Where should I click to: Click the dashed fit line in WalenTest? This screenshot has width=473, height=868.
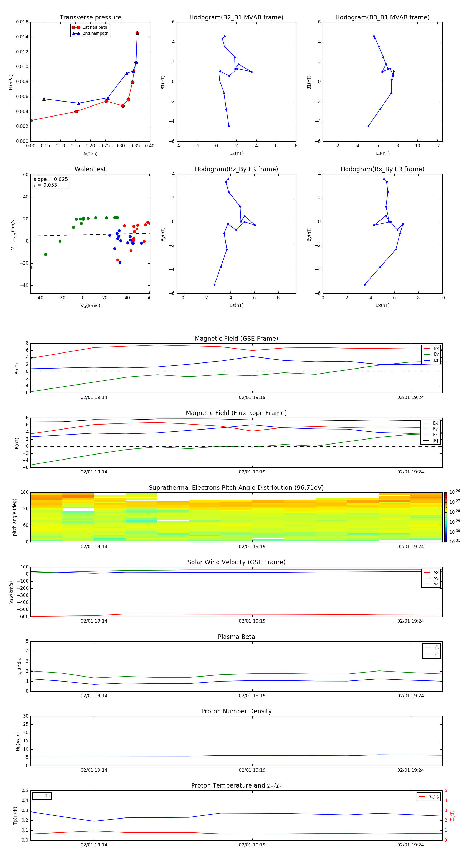[x=90, y=235]
